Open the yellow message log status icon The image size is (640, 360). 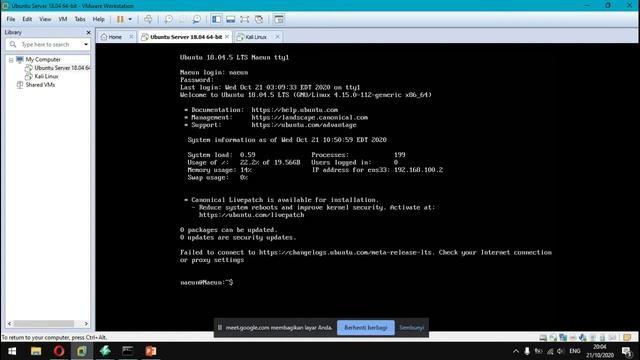coord(627,338)
